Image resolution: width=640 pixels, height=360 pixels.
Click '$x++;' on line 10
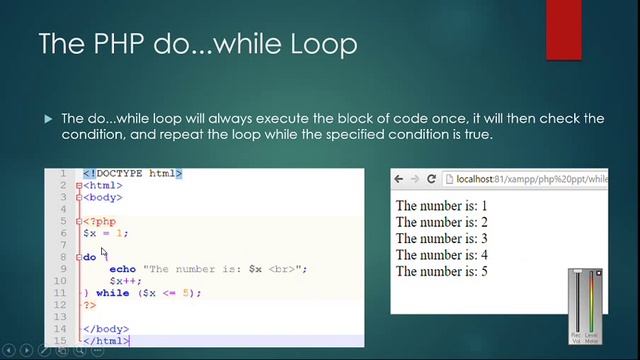tap(125, 281)
